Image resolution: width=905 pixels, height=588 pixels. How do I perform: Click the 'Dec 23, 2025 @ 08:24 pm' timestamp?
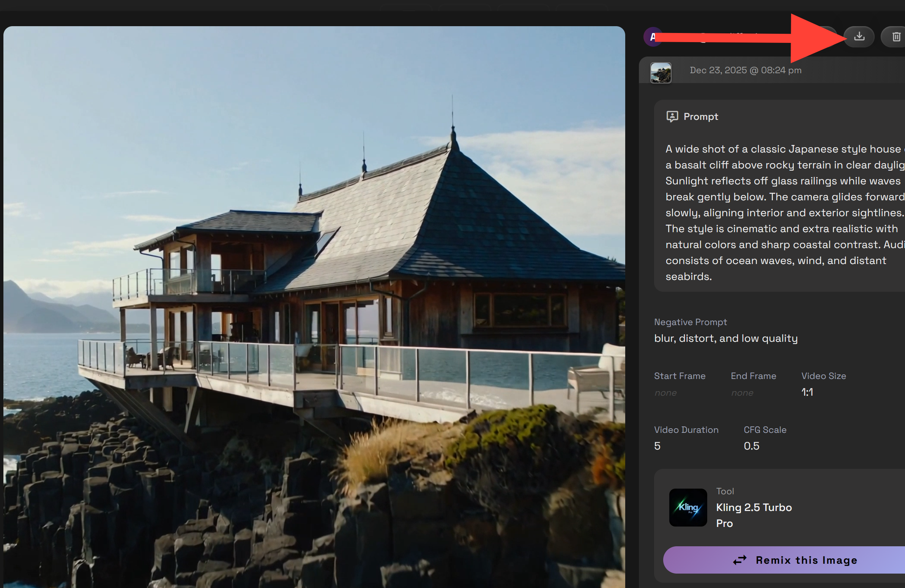pyautogui.click(x=745, y=70)
